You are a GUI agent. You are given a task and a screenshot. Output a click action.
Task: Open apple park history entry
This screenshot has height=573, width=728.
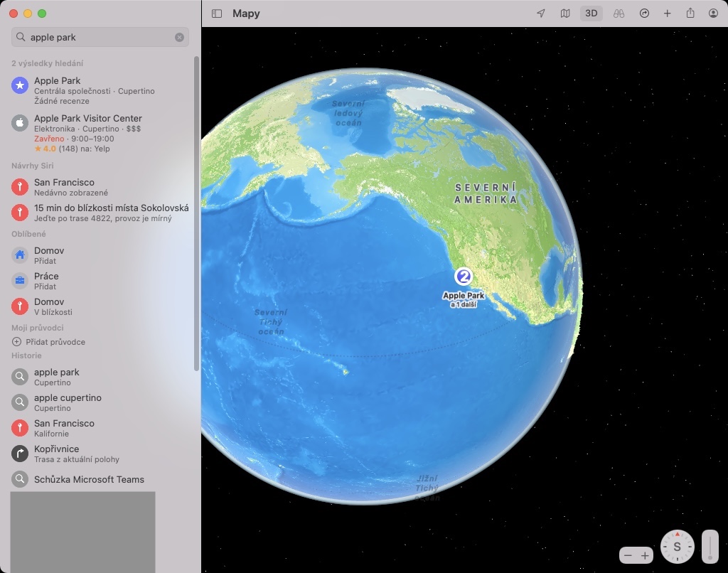pyautogui.click(x=100, y=377)
